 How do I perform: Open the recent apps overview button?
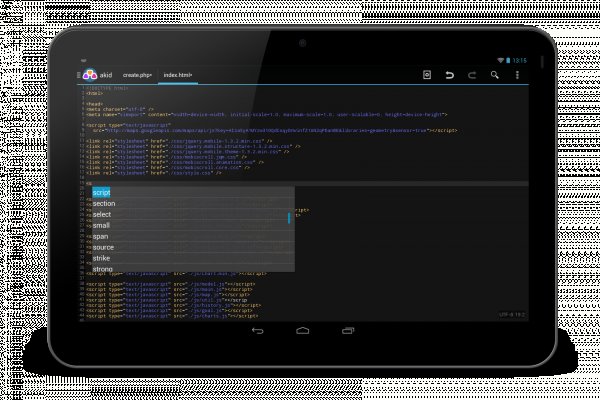point(344,331)
